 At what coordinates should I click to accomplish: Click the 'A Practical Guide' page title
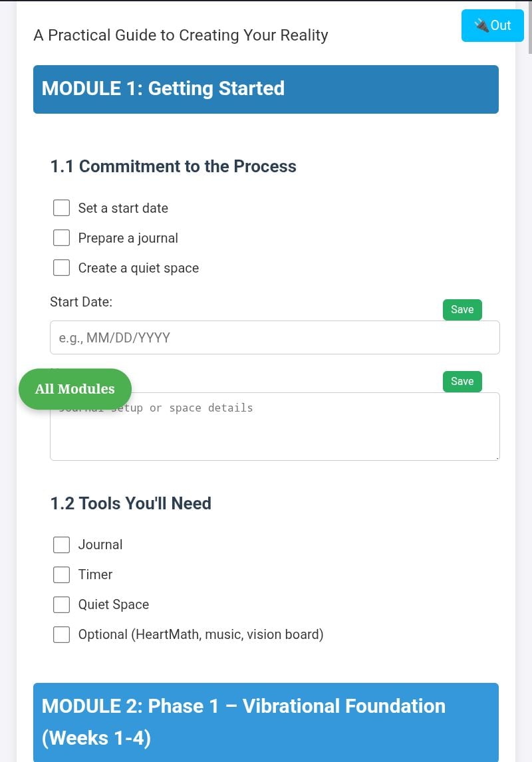click(181, 35)
